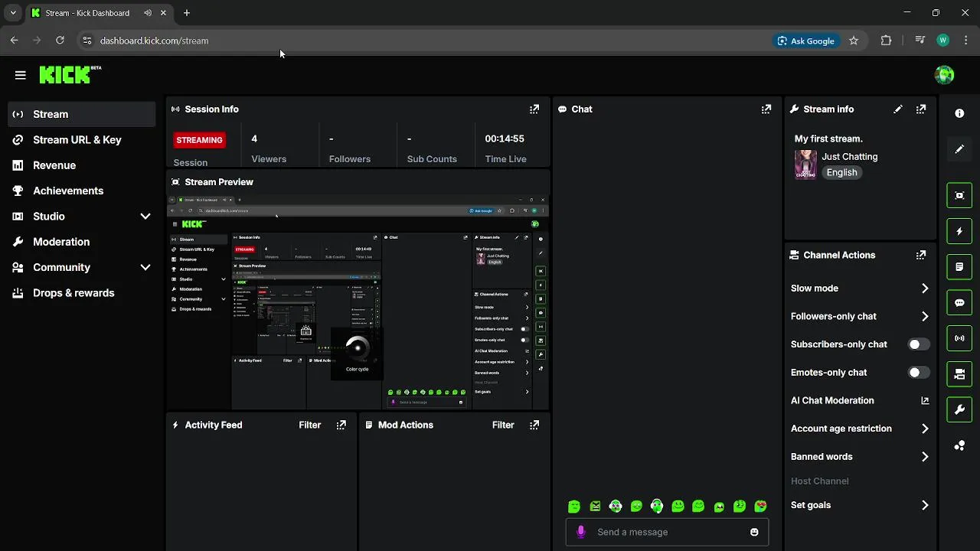Open Moderation page
980x551 pixels.
tap(82, 242)
